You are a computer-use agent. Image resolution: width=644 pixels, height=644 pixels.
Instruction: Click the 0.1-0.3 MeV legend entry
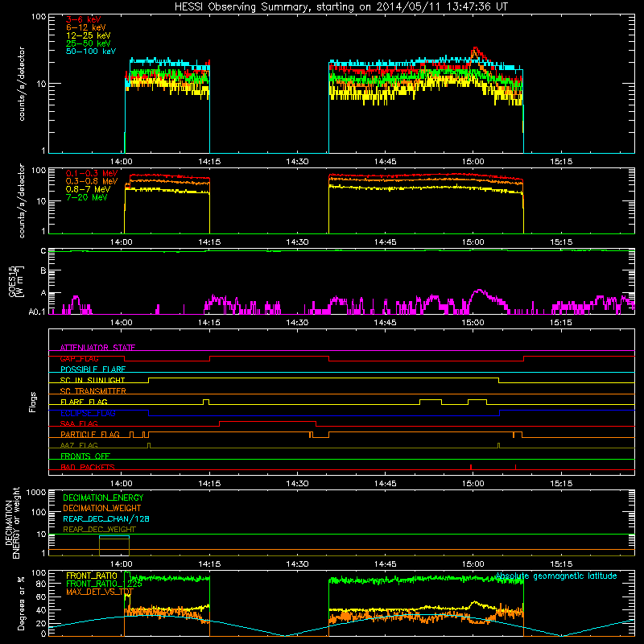click(x=92, y=173)
